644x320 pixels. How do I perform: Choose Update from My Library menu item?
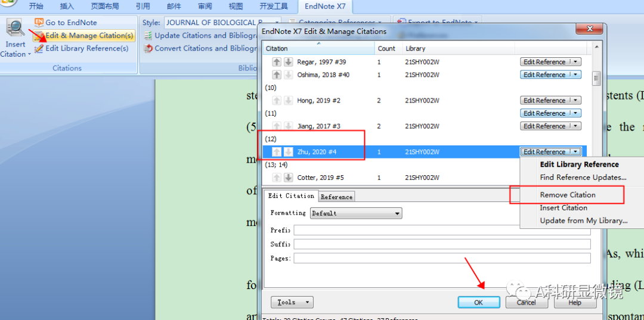[584, 220]
